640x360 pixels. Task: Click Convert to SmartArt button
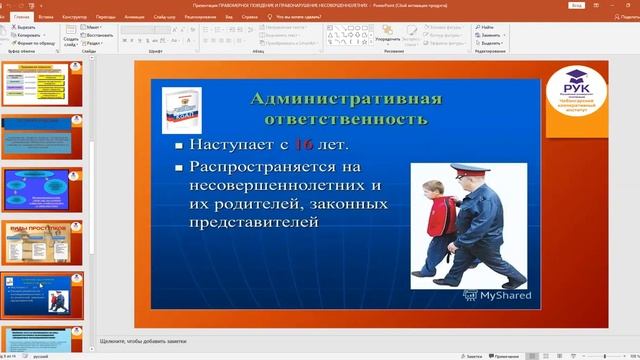click(x=288, y=43)
